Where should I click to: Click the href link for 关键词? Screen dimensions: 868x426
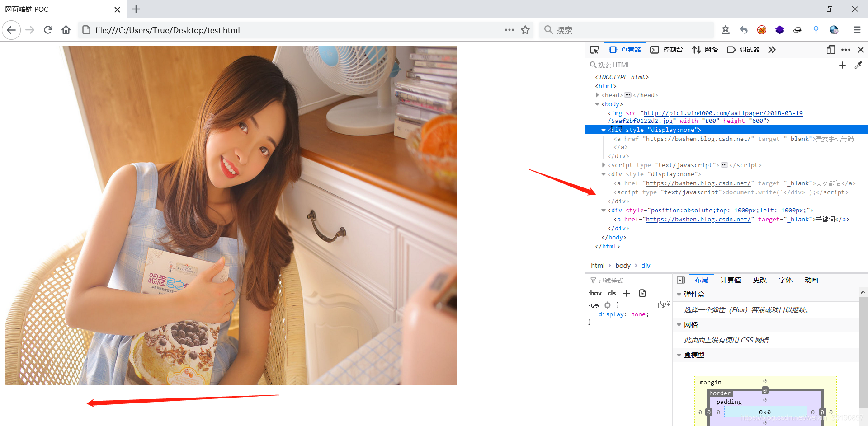(698, 220)
